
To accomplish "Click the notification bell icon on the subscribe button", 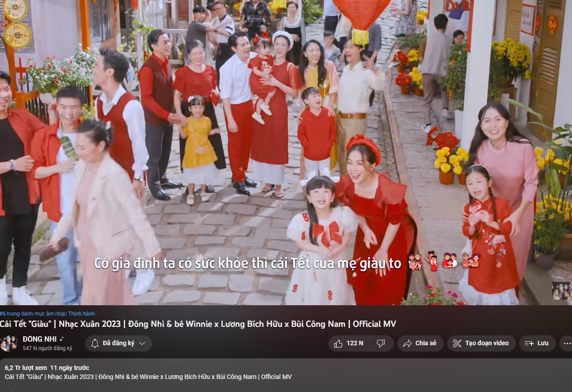I will tap(95, 343).
